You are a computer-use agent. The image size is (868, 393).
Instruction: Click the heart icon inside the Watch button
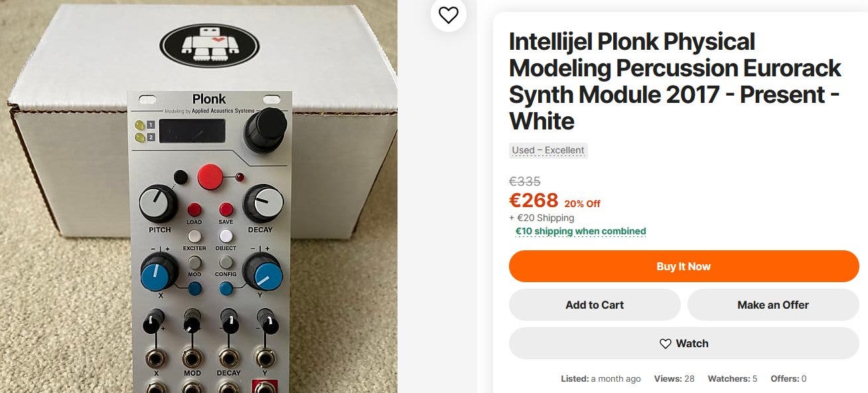point(665,344)
